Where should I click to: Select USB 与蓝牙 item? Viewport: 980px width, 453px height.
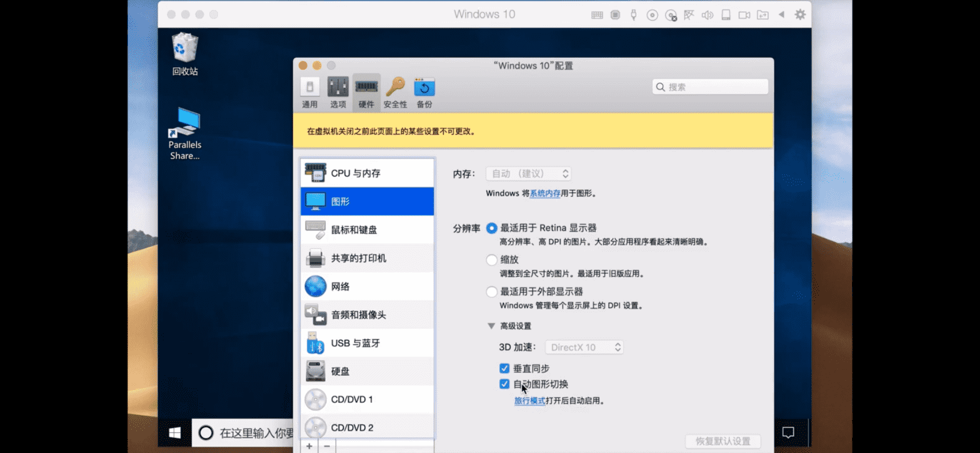(x=367, y=344)
